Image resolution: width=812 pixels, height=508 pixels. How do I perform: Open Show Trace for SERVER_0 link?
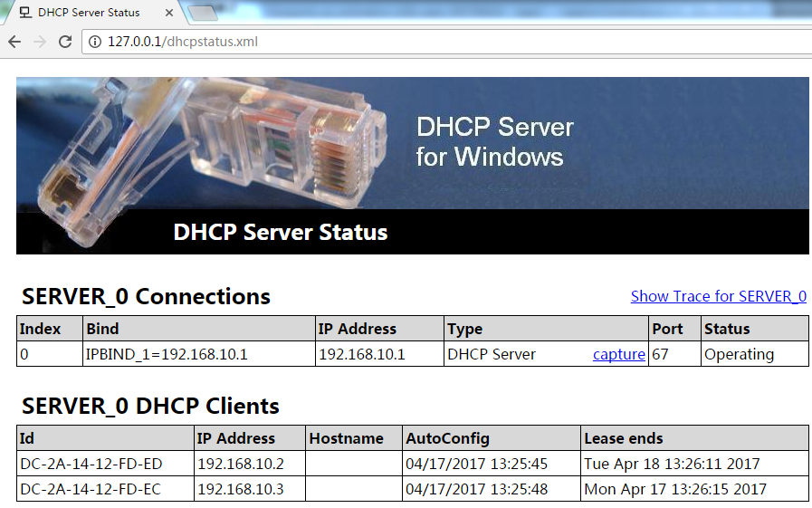(718, 296)
